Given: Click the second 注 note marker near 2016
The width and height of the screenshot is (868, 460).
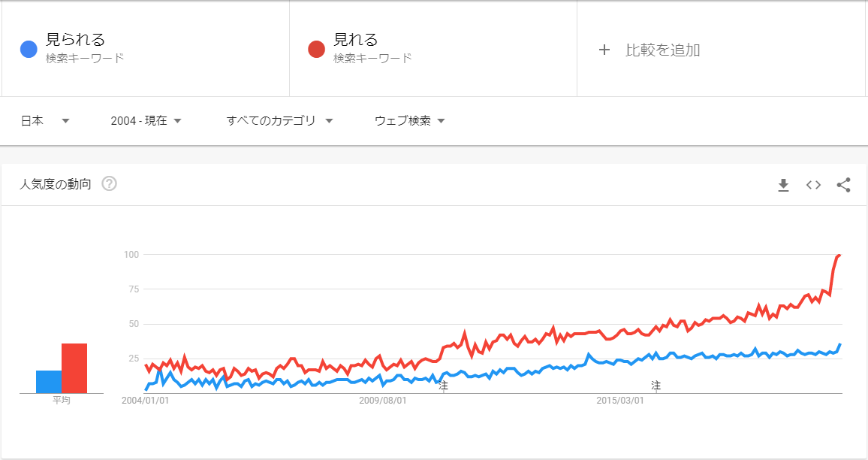Looking at the screenshot, I should pyautogui.click(x=656, y=386).
